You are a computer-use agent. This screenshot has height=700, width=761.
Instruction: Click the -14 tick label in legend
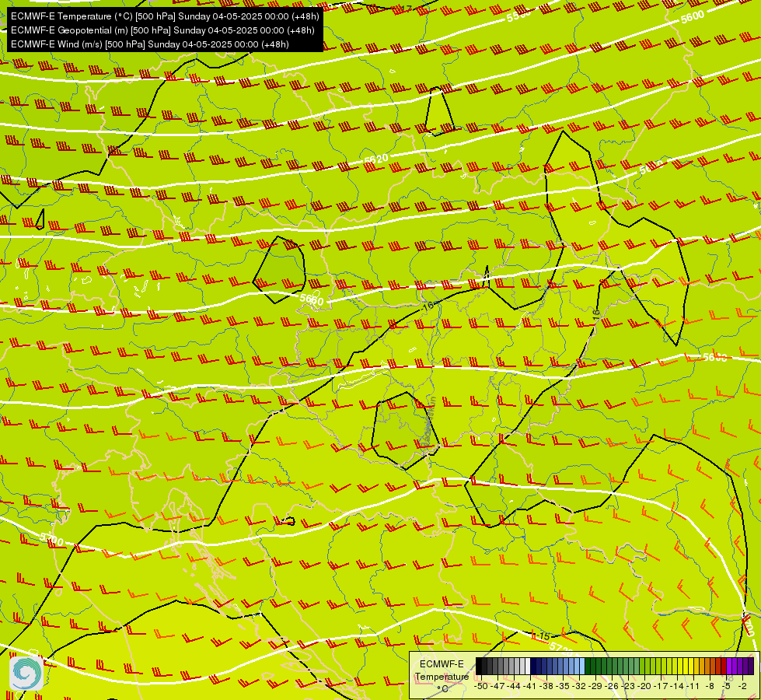(677, 686)
